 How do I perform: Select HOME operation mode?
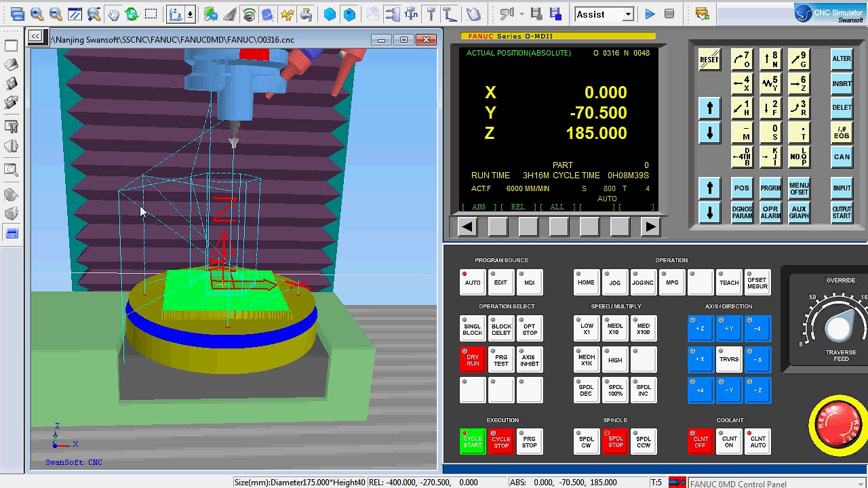click(586, 283)
